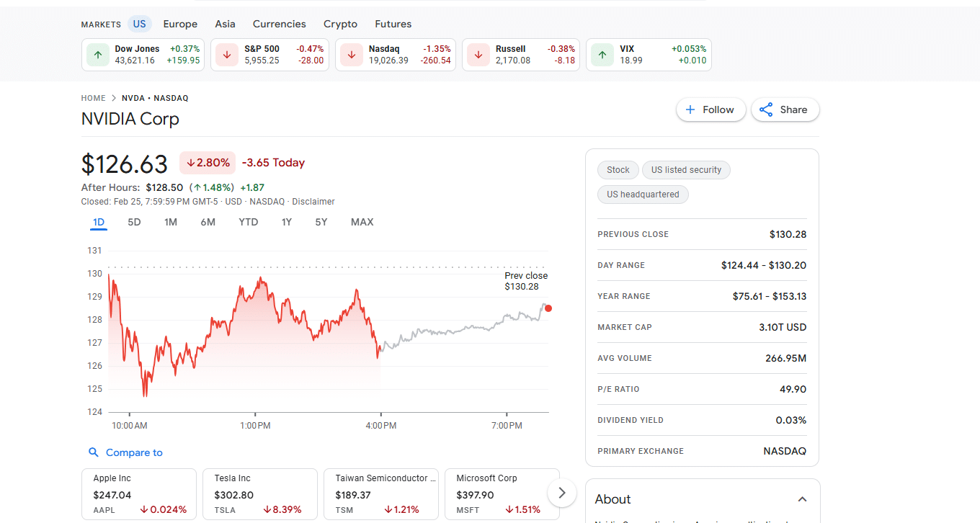Open Taiwan Semiconductor comparison card

(381, 494)
